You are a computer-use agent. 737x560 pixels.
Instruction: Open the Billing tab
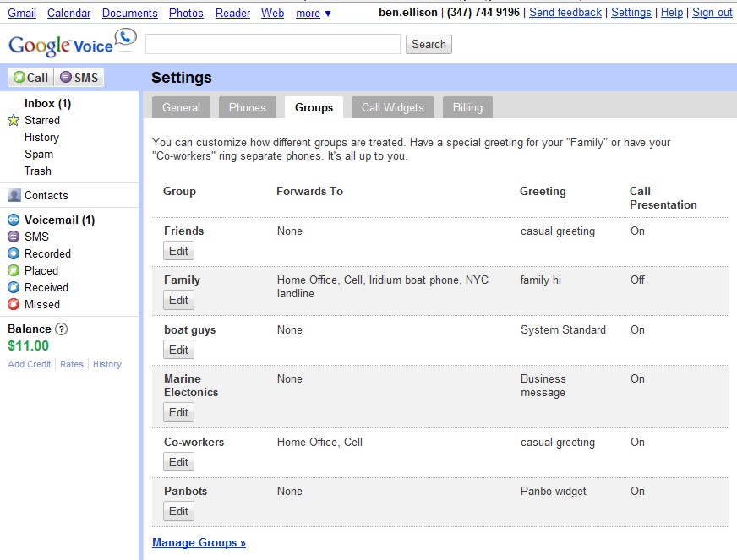467,107
